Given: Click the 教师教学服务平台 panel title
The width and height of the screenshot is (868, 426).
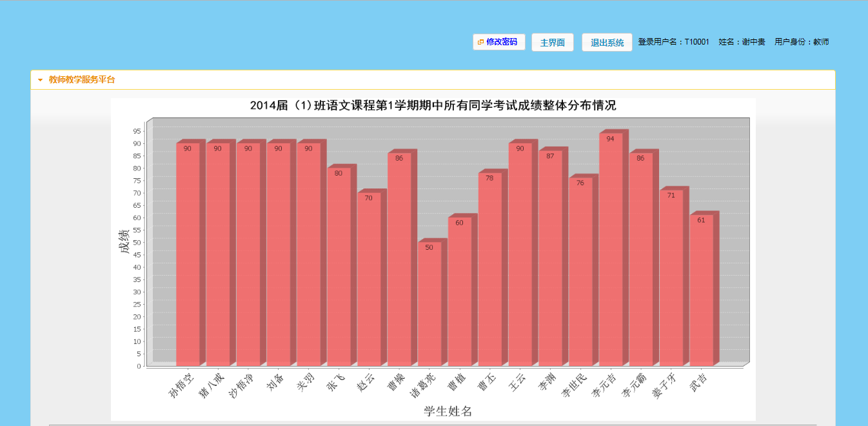Looking at the screenshot, I should point(82,80).
